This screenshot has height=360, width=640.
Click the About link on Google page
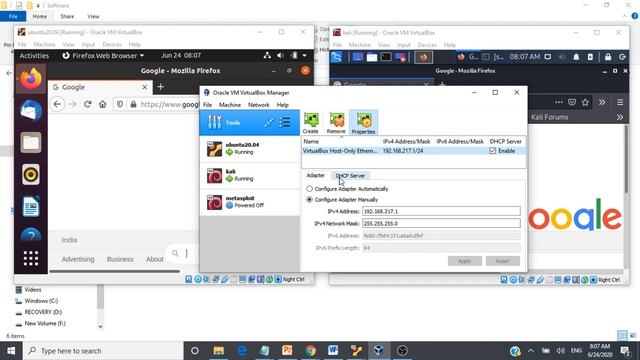[x=155, y=259]
